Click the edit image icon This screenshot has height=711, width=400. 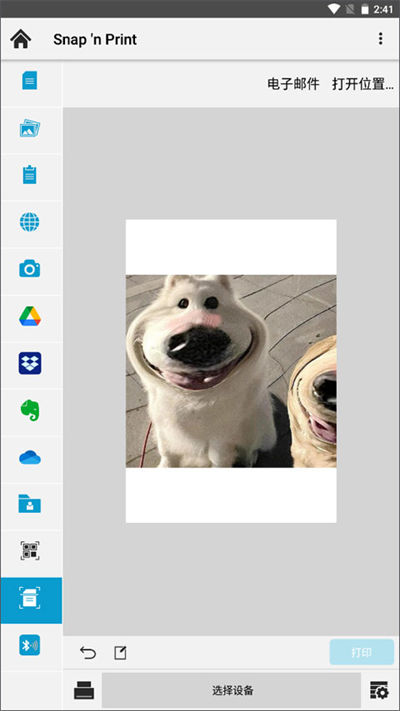tap(120, 653)
